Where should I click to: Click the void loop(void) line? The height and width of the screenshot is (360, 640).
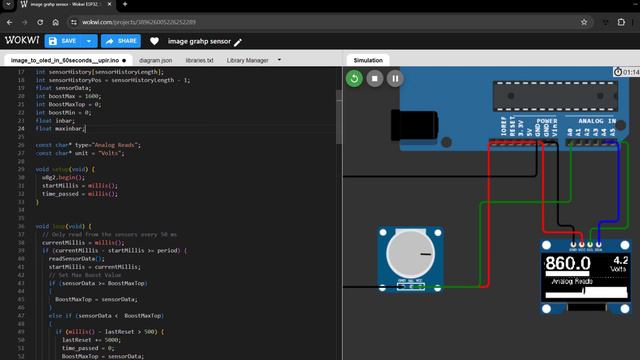point(63,226)
